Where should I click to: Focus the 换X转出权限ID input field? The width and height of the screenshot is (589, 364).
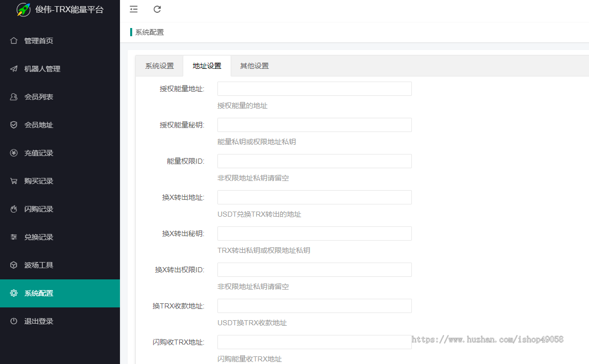(x=314, y=270)
